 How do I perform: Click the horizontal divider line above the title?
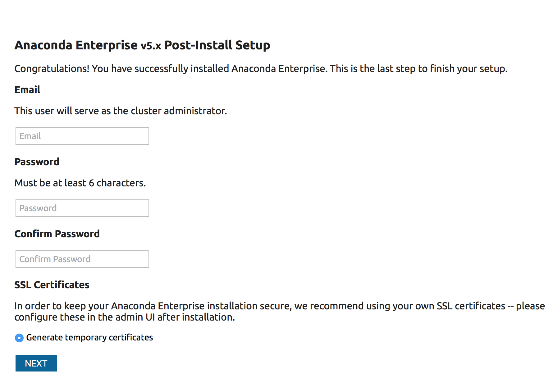coord(276,27)
